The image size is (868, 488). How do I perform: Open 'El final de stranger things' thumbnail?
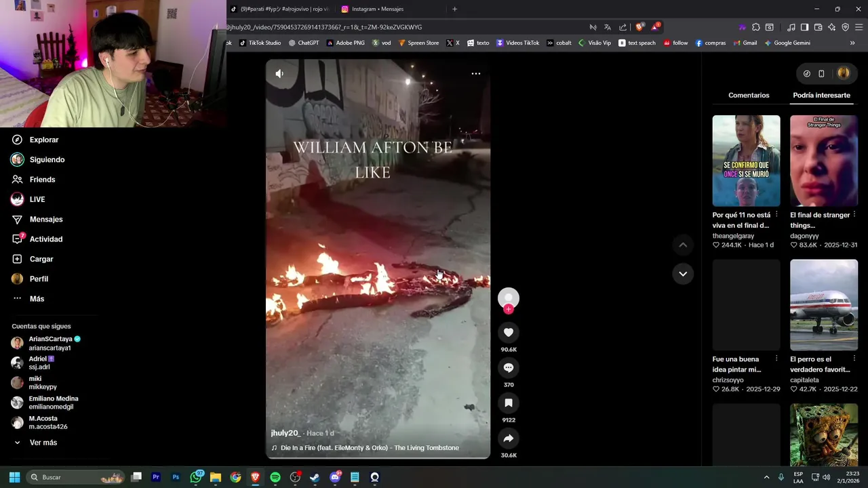824,161
